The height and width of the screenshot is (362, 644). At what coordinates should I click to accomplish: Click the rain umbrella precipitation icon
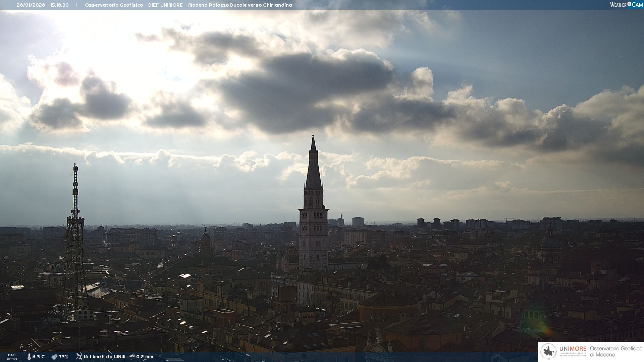pyautogui.click(x=132, y=357)
